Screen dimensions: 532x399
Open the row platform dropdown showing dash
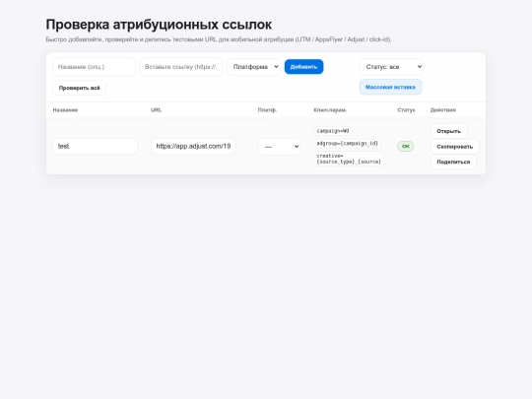[x=279, y=147]
